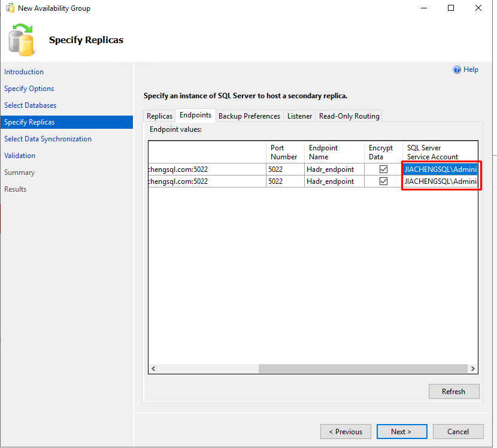Uncheck Encrypt Data in first endpoint row
Viewport: 497px width, 448px height.
click(383, 169)
